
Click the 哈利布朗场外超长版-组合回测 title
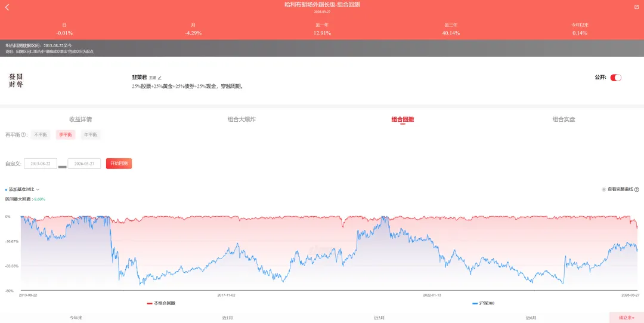pyautogui.click(x=322, y=5)
